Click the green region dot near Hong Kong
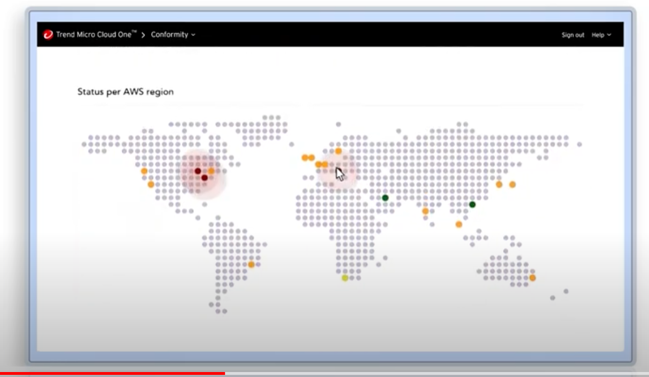649x377 pixels. 472,204
